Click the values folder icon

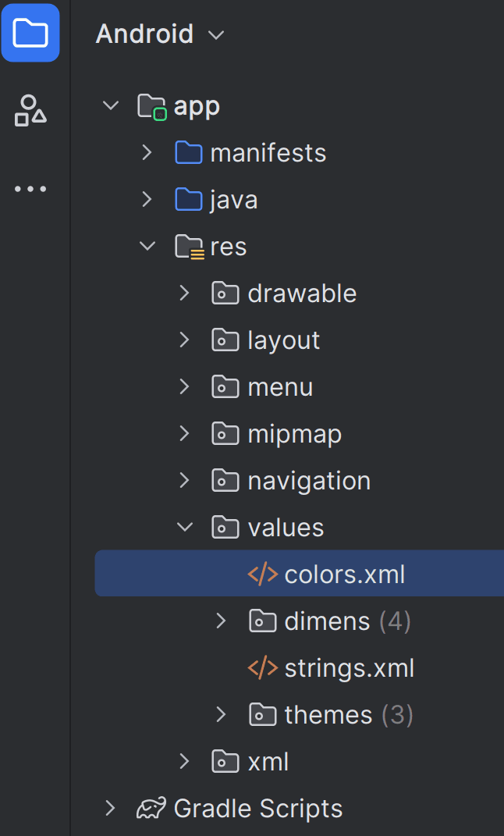pyautogui.click(x=225, y=528)
